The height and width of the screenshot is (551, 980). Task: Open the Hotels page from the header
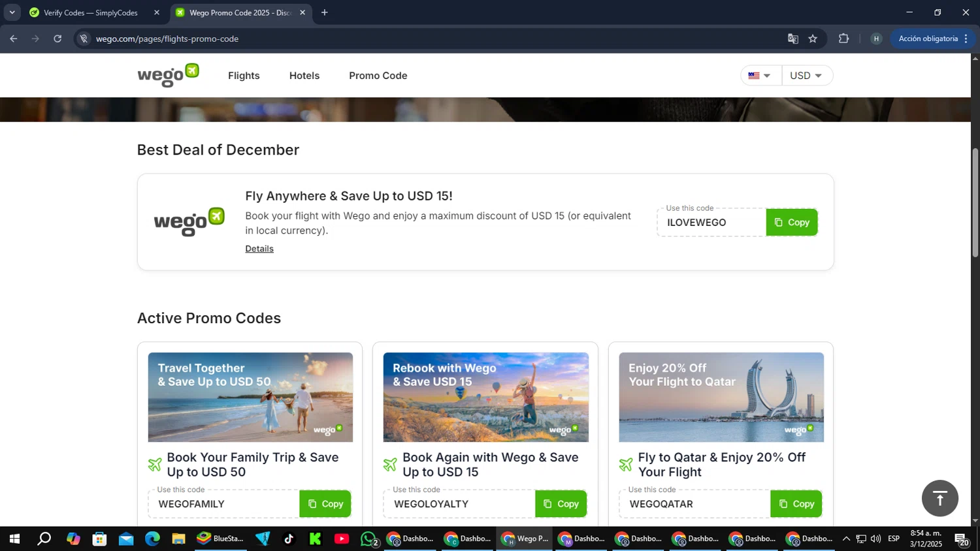[304, 76]
